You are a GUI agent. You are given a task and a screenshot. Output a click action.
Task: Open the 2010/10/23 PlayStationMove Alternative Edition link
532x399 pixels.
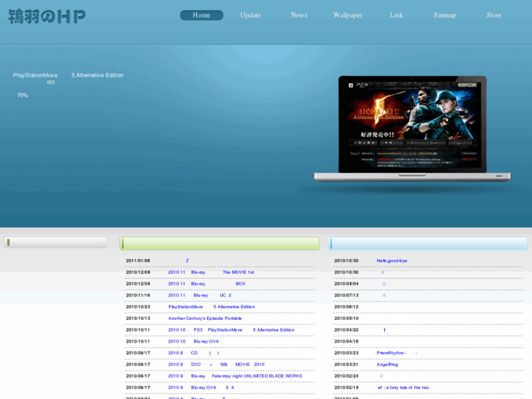[211, 307]
